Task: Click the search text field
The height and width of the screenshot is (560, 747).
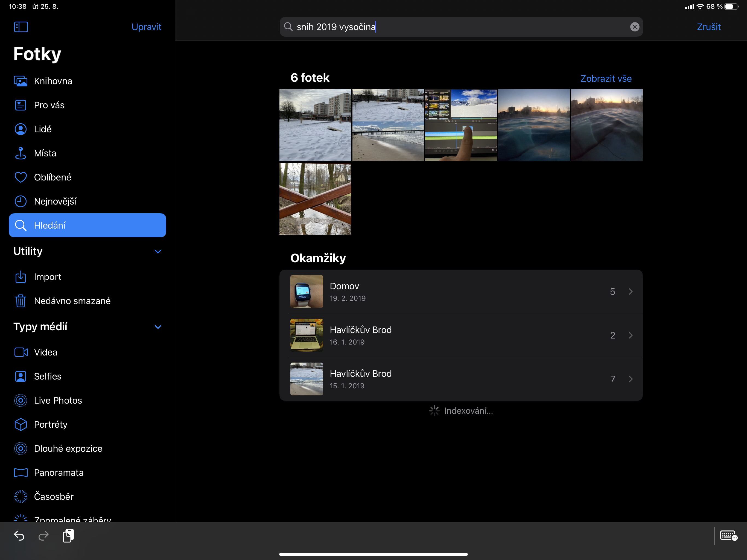Action: coord(459,27)
